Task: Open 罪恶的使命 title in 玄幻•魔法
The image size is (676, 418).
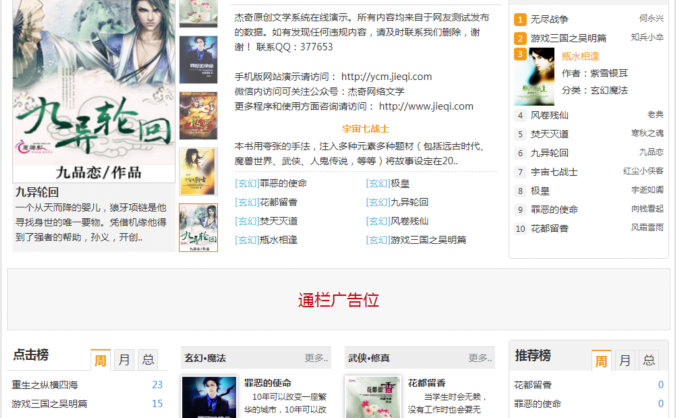Action: pyautogui.click(x=268, y=383)
